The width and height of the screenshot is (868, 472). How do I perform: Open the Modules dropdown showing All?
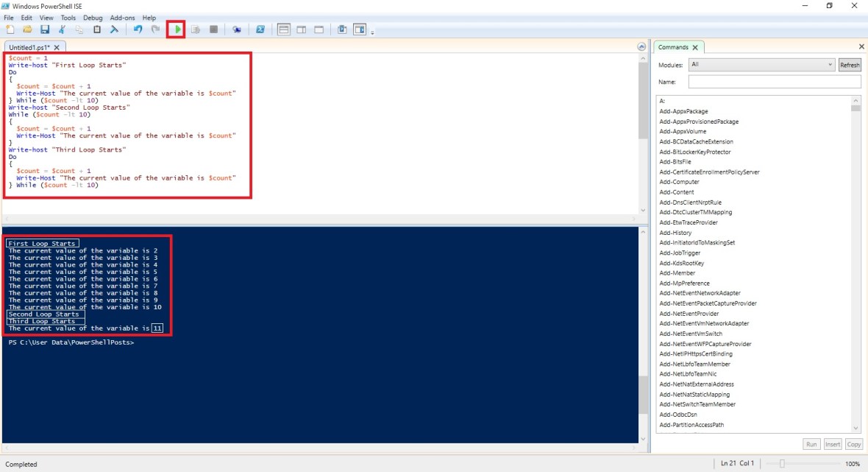point(761,65)
